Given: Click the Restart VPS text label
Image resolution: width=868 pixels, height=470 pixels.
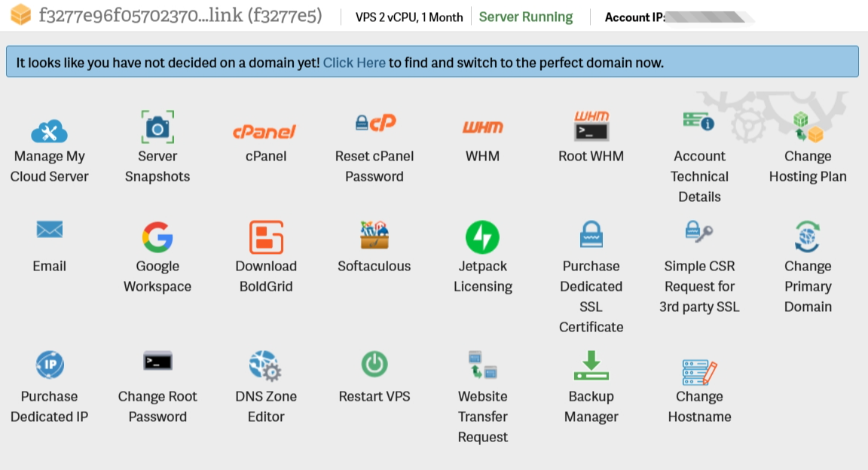Looking at the screenshot, I should [374, 396].
